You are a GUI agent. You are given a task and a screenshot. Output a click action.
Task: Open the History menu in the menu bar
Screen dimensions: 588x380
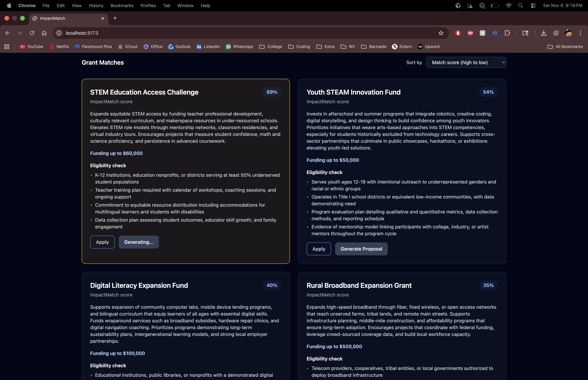[96, 5]
